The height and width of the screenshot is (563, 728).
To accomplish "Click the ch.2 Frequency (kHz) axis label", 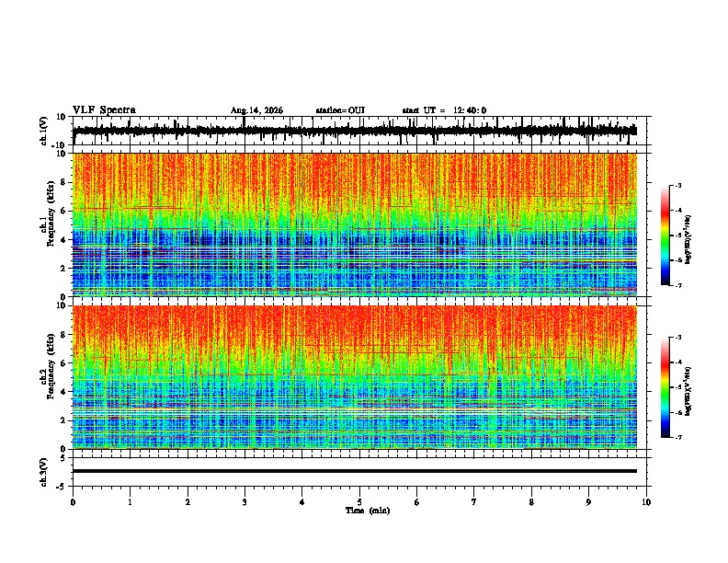I will click(47, 368).
